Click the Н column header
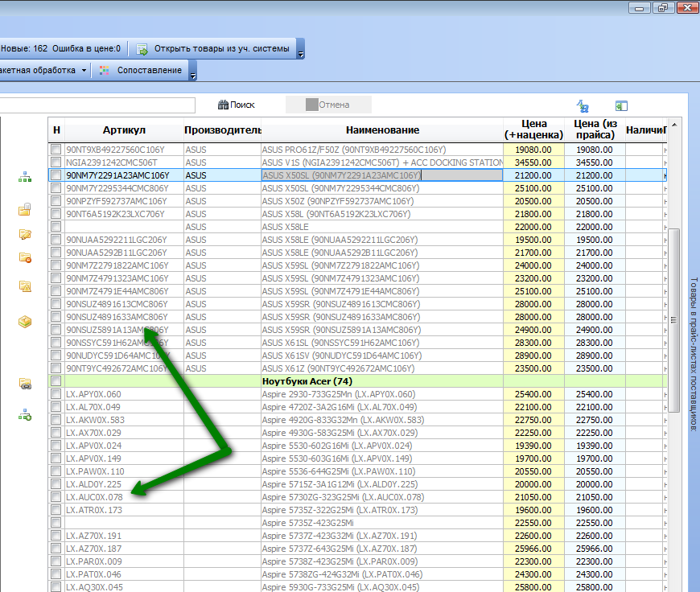 coord(56,130)
